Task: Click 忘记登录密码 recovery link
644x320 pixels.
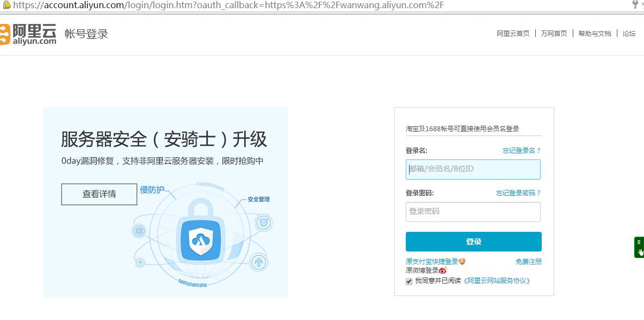Action: tap(518, 193)
